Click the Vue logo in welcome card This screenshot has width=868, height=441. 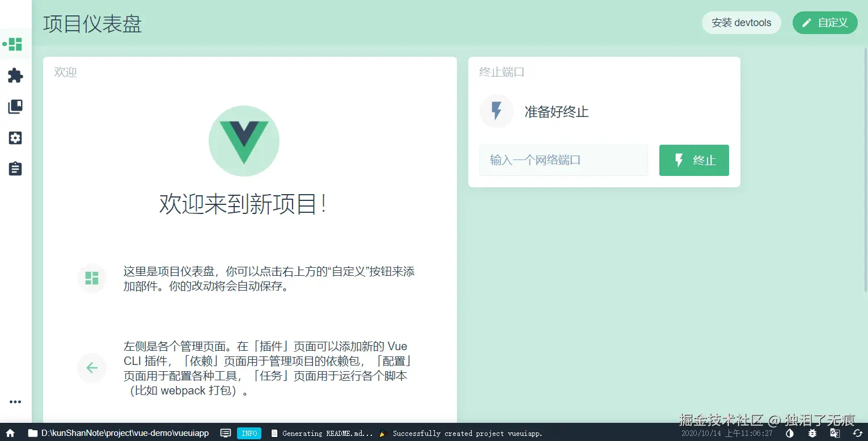click(244, 141)
